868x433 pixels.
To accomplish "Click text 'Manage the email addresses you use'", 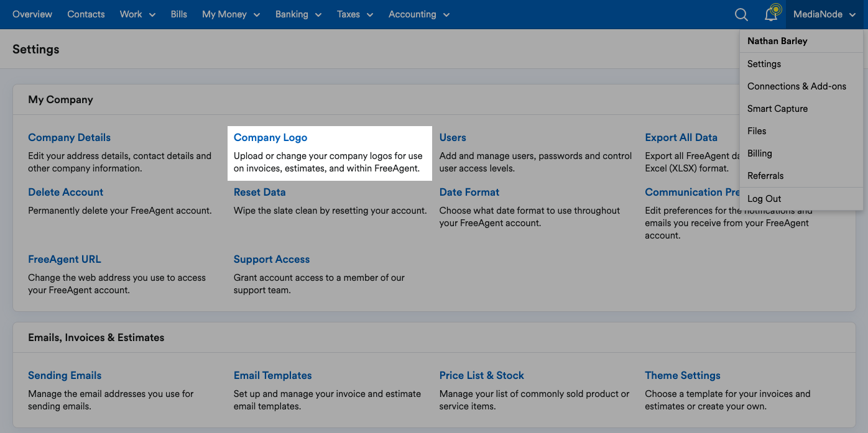I will (103, 394).
